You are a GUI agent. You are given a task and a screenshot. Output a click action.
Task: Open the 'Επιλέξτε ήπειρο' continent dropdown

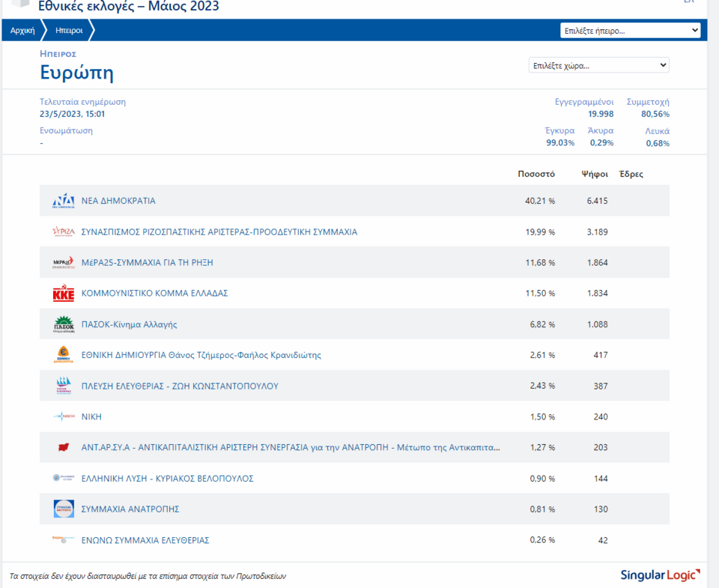pos(630,31)
